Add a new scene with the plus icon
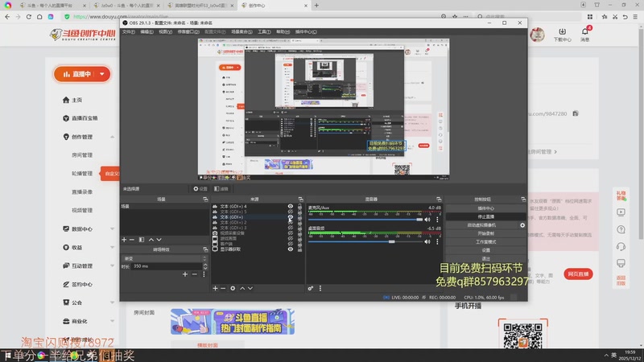The width and height of the screenshot is (644, 362). [x=124, y=240]
